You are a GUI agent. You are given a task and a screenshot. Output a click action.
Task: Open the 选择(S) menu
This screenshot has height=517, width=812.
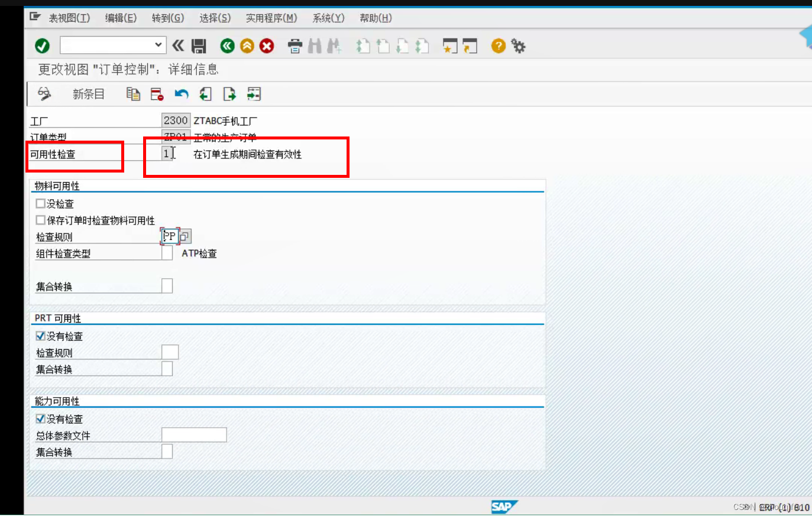pyautogui.click(x=215, y=18)
